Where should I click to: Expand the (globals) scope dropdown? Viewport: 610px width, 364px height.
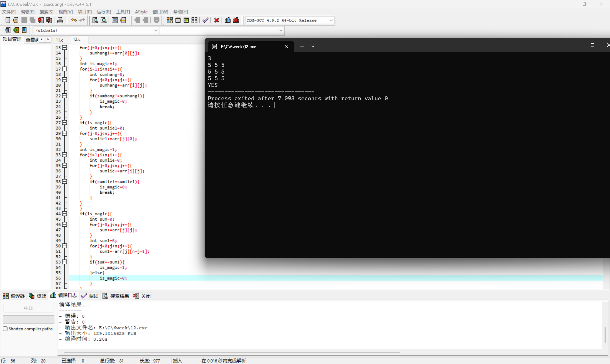point(156,30)
